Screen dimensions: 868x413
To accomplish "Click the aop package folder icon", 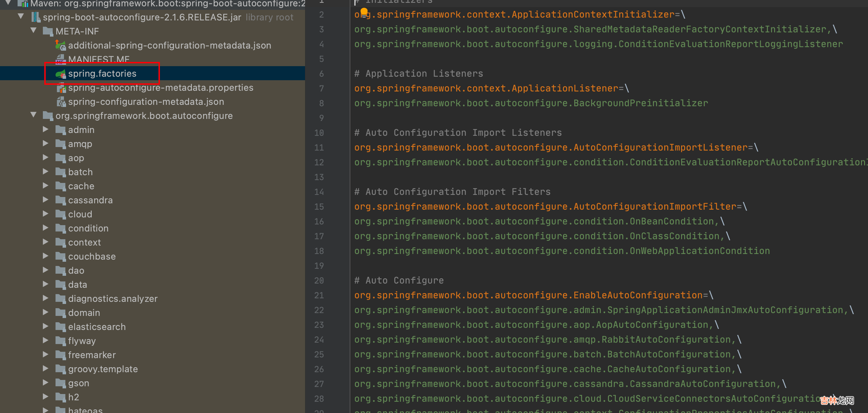I will [x=60, y=158].
